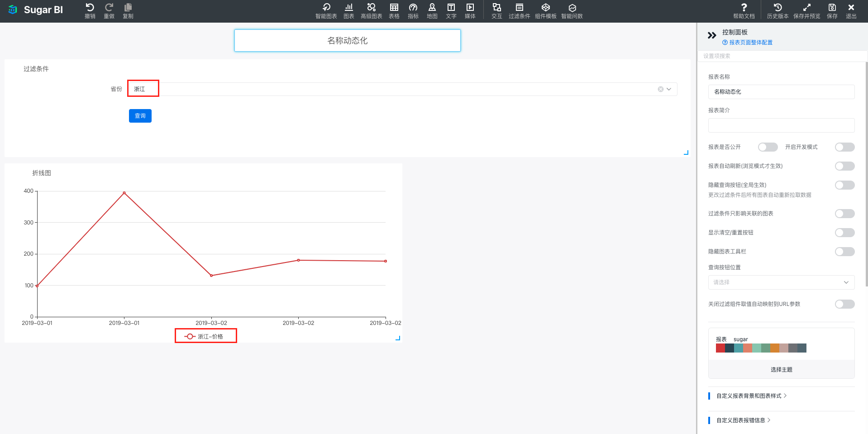Click the 过滤条件 panel title
868x434 pixels.
36,69
